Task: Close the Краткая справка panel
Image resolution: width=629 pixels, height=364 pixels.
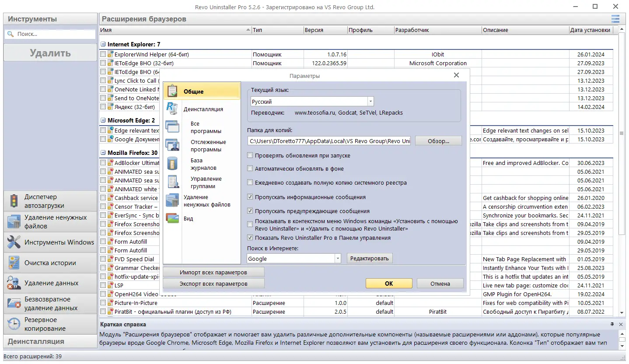Action: [x=621, y=324]
